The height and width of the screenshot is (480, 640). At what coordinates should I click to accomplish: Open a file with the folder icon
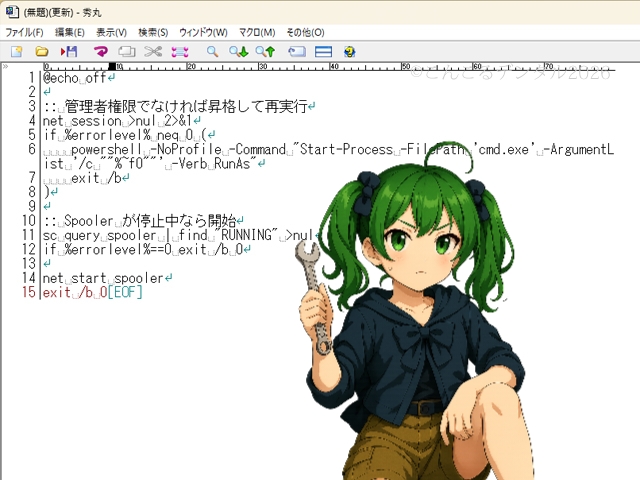[x=42, y=51]
